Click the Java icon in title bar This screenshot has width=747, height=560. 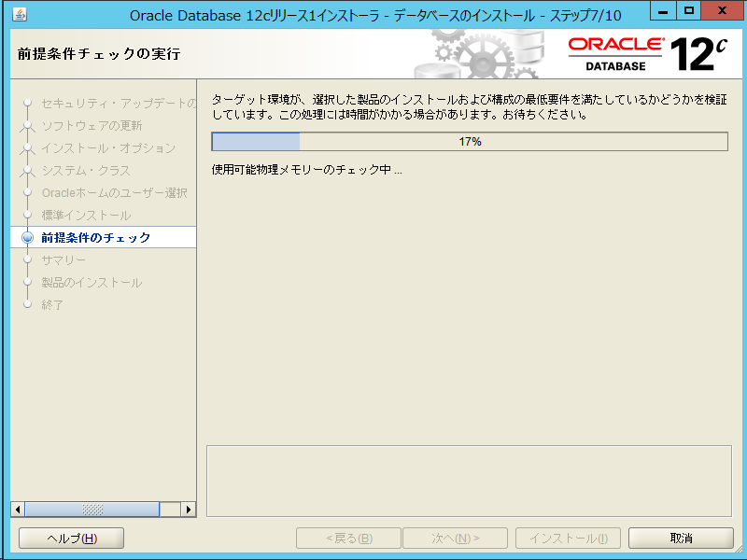coord(20,14)
